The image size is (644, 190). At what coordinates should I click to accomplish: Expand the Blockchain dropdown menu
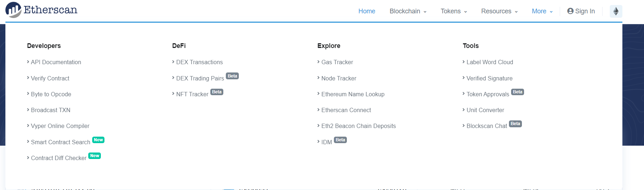coord(408,11)
